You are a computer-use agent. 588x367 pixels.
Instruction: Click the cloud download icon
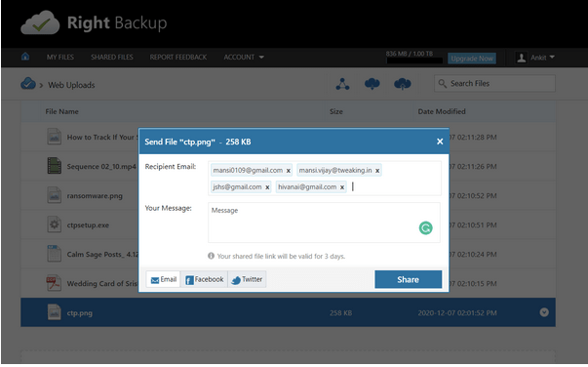pyautogui.click(x=372, y=84)
